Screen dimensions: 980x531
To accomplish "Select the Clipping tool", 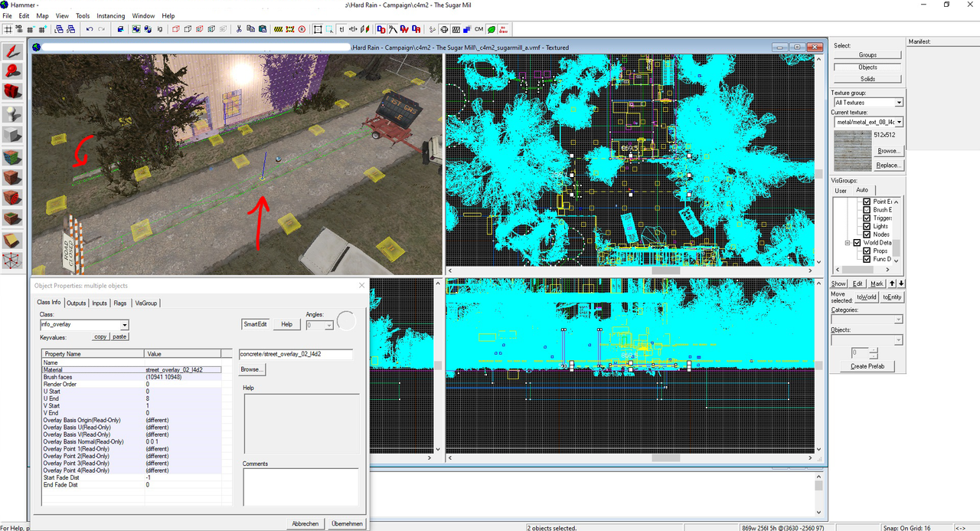I will tap(12, 241).
